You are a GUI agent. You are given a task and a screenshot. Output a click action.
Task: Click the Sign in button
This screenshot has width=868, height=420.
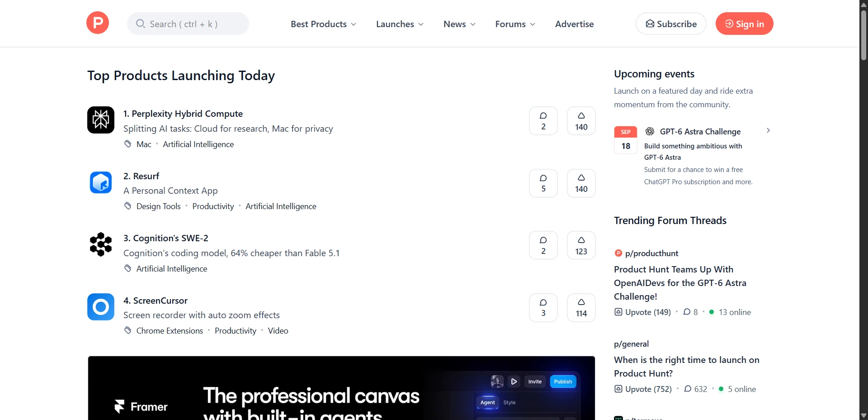(744, 24)
